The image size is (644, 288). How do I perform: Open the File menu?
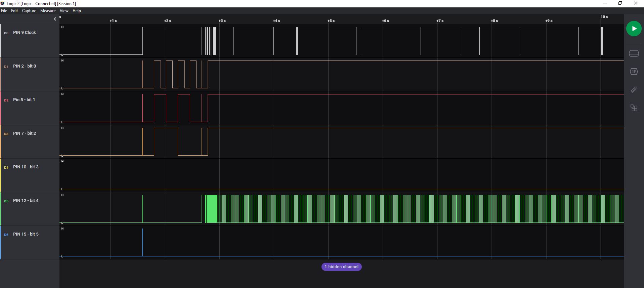click(x=4, y=11)
